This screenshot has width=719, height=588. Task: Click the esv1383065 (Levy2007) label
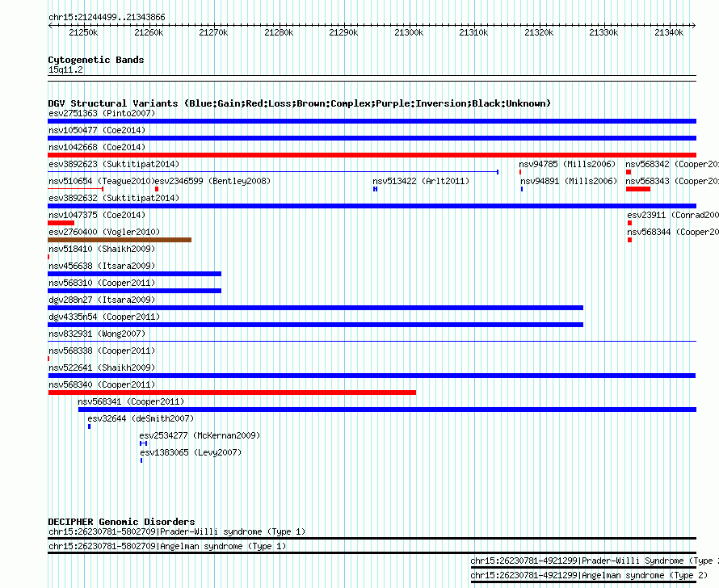tap(191, 452)
